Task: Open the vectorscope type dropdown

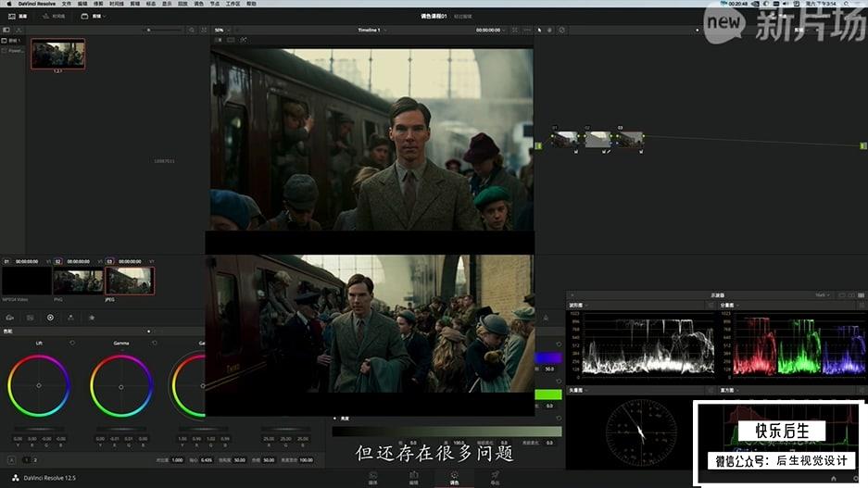Action: (578, 391)
